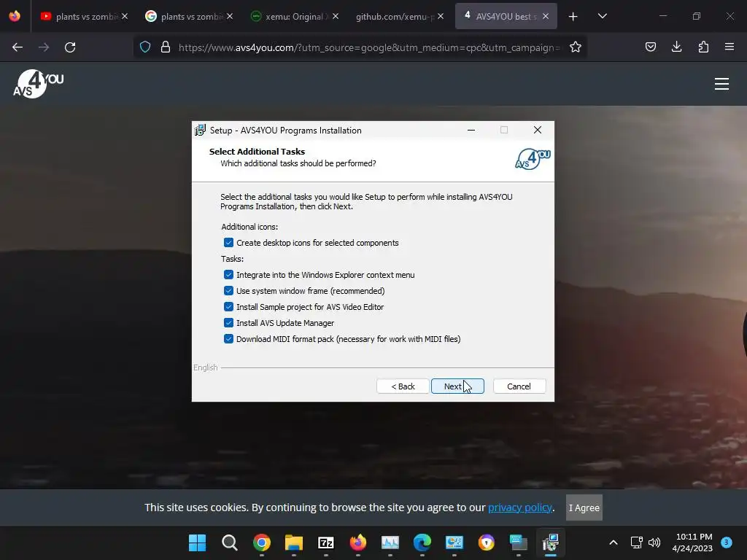Open the Firefox extensions icon

703,47
